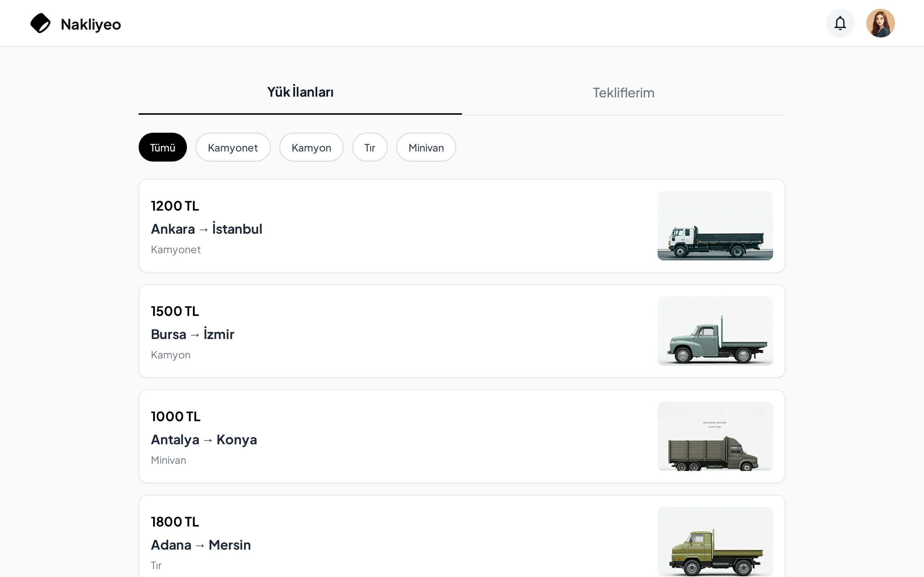Switch to Tekliflerim tab
The image size is (924, 577).
coord(623,93)
